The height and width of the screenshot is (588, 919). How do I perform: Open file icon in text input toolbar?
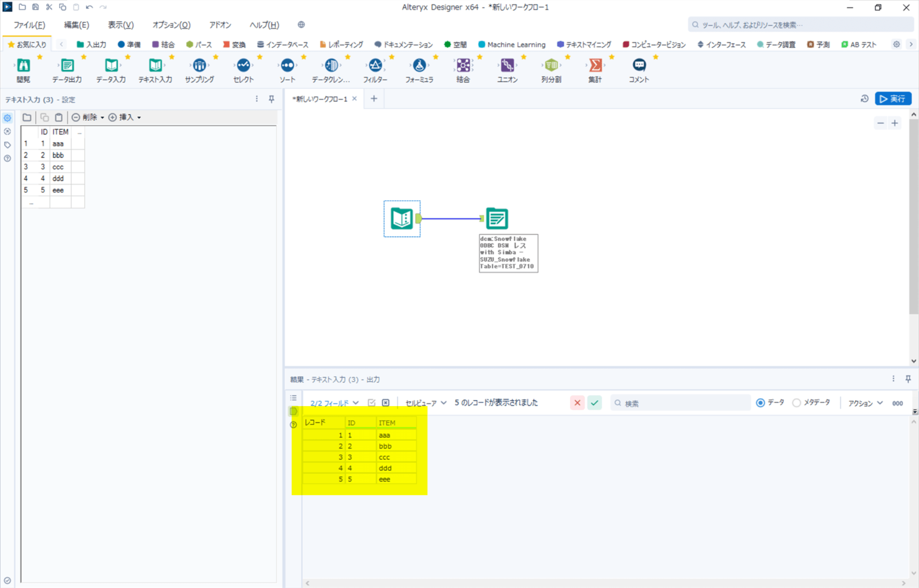click(x=27, y=118)
